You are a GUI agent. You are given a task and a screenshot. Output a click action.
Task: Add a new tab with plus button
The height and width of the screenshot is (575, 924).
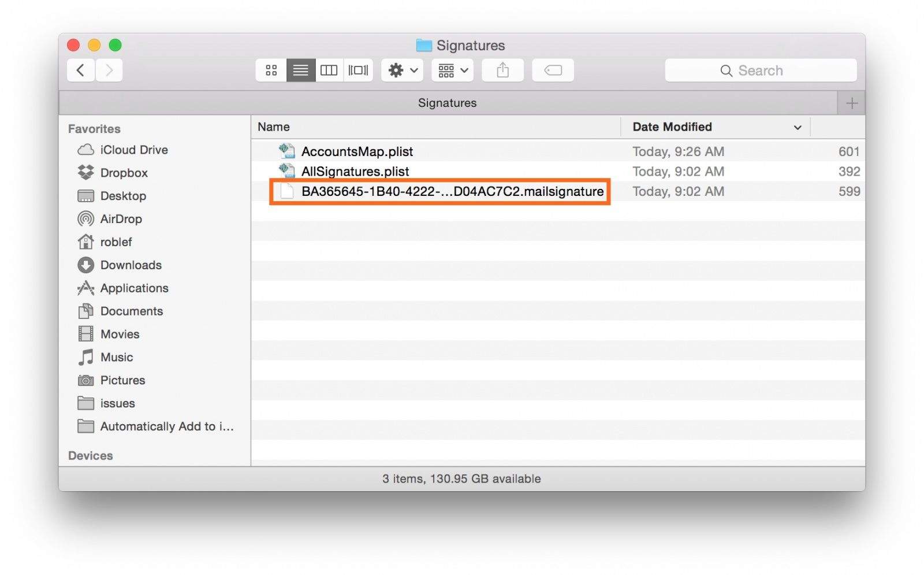pos(851,103)
